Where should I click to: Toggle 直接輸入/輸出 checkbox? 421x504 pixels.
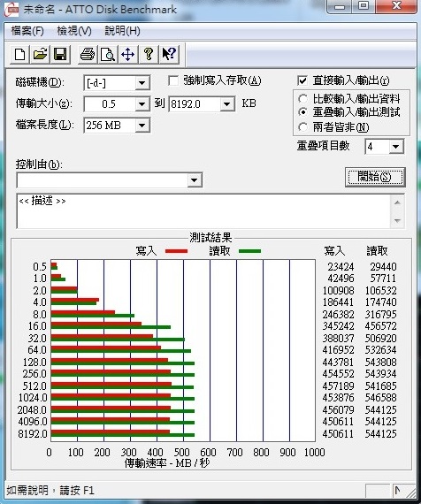click(x=302, y=80)
